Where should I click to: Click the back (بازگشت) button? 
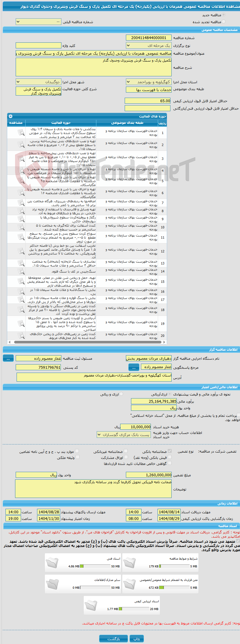[114, 638]
